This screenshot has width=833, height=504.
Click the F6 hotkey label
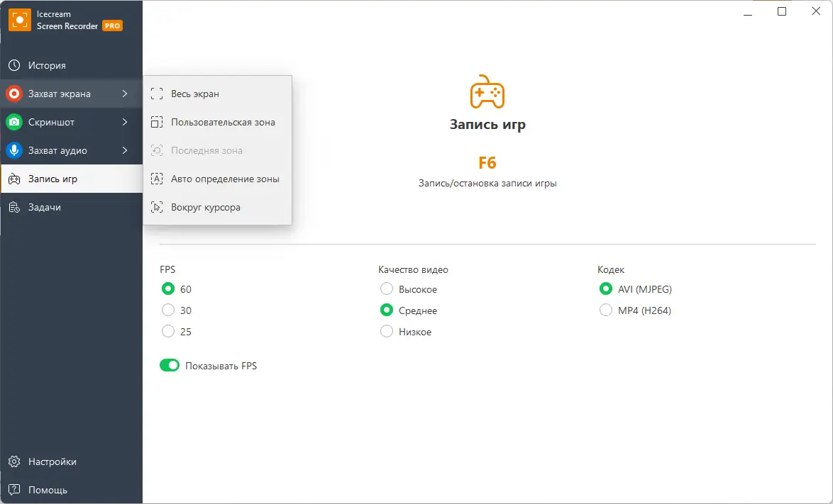click(x=487, y=162)
